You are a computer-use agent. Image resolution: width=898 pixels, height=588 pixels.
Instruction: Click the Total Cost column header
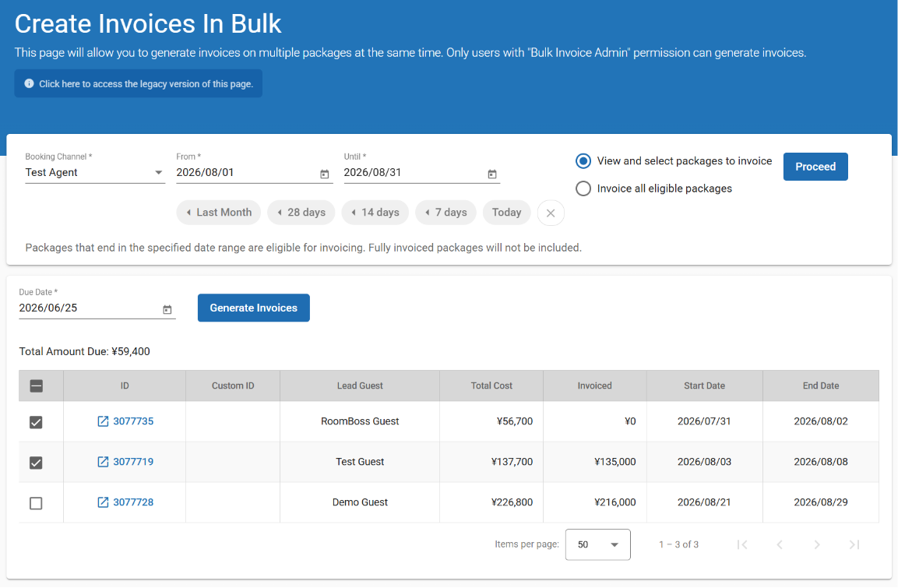click(491, 386)
